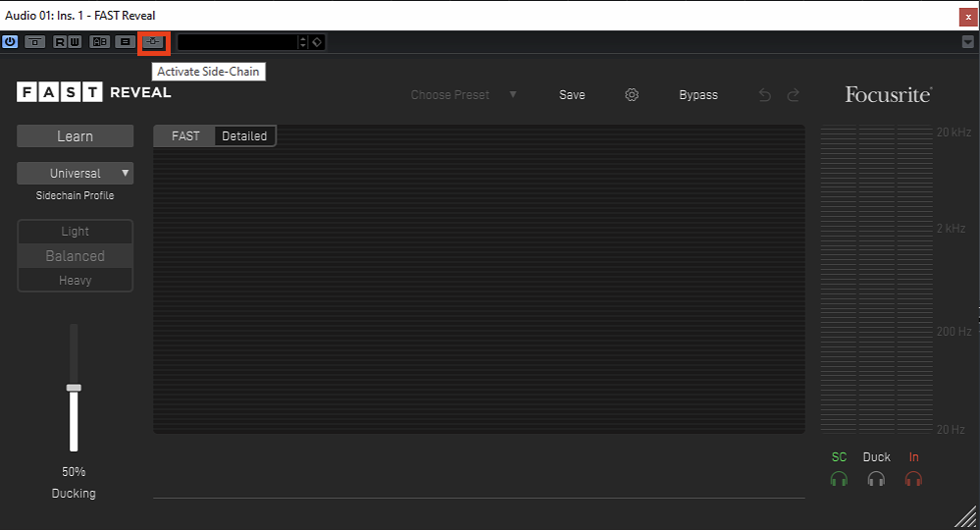
Task: Click the Ducking amount slider handle
Action: click(x=74, y=388)
